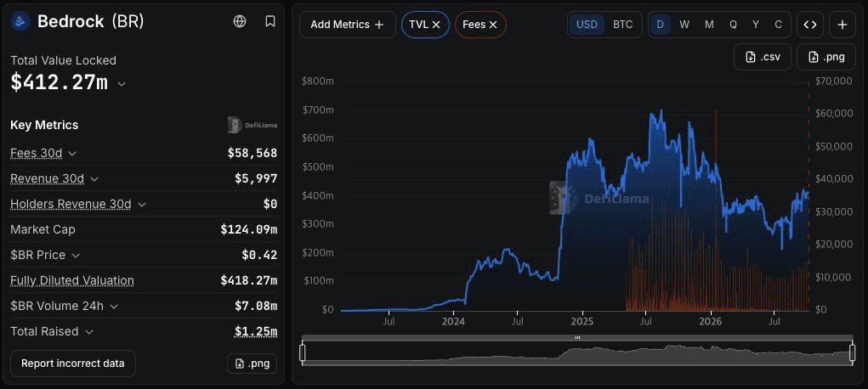Bookmark the Bedrock protocol
Viewport: 868px width, 389px height.
(270, 21)
